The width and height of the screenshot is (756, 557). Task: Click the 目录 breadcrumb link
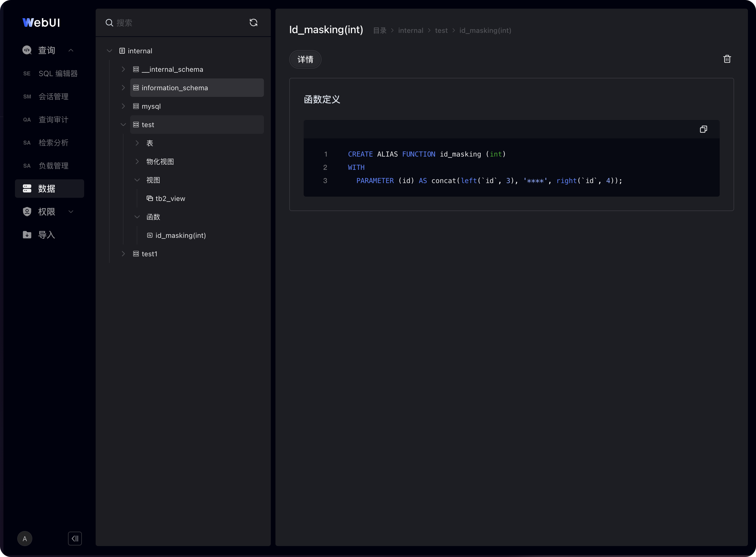point(380,31)
